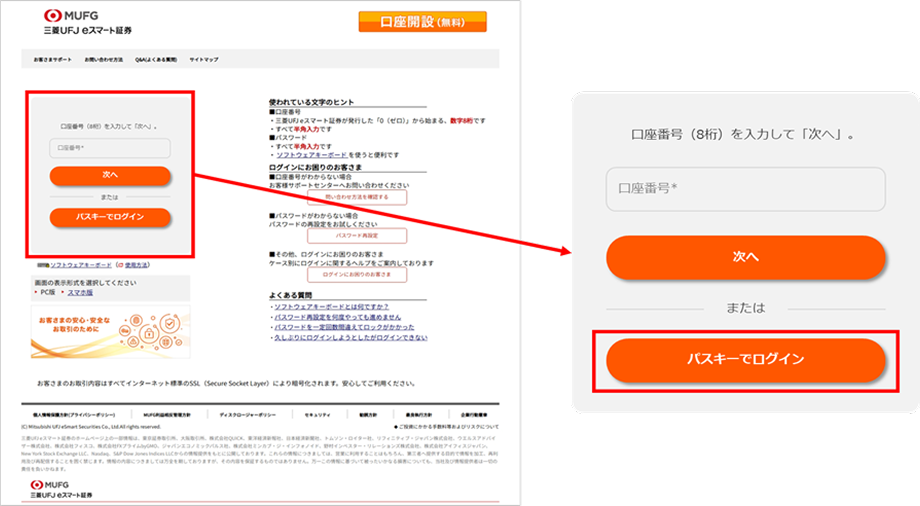Click 次へ in the small left login form
This screenshot has height=506, width=920.
click(x=110, y=176)
